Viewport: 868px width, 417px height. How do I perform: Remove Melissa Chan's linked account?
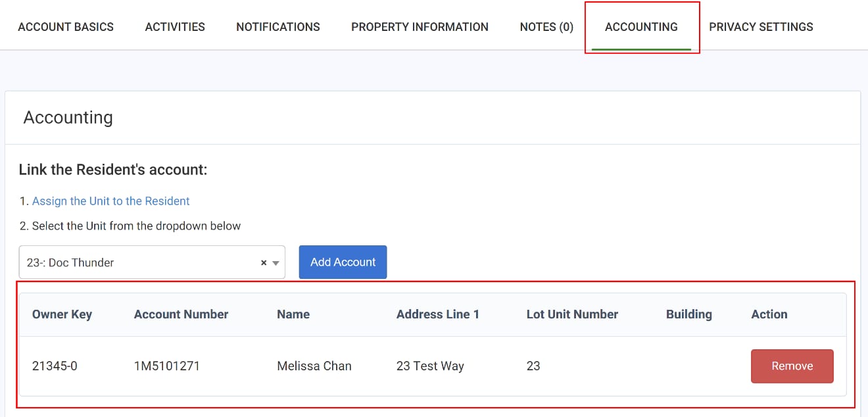coord(792,366)
